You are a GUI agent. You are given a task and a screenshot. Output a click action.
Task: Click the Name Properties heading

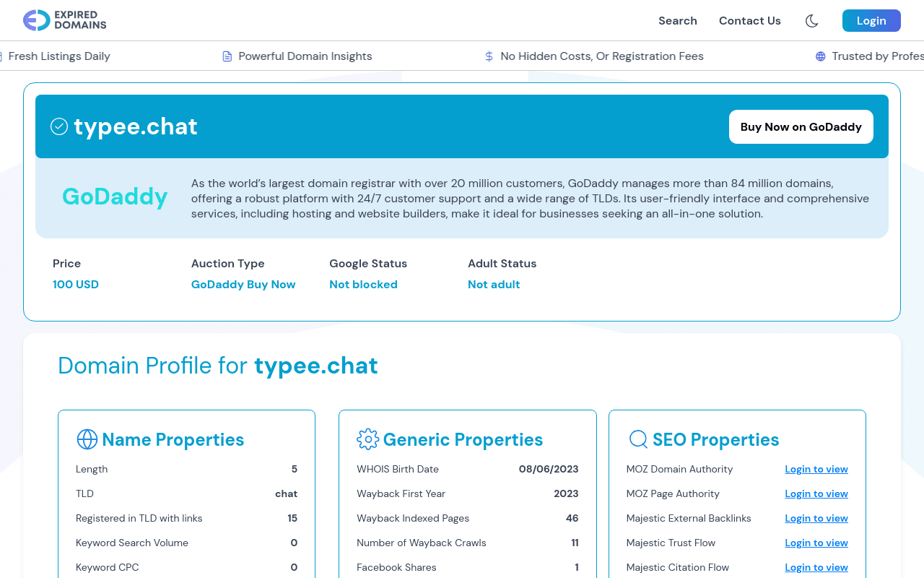pos(173,439)
